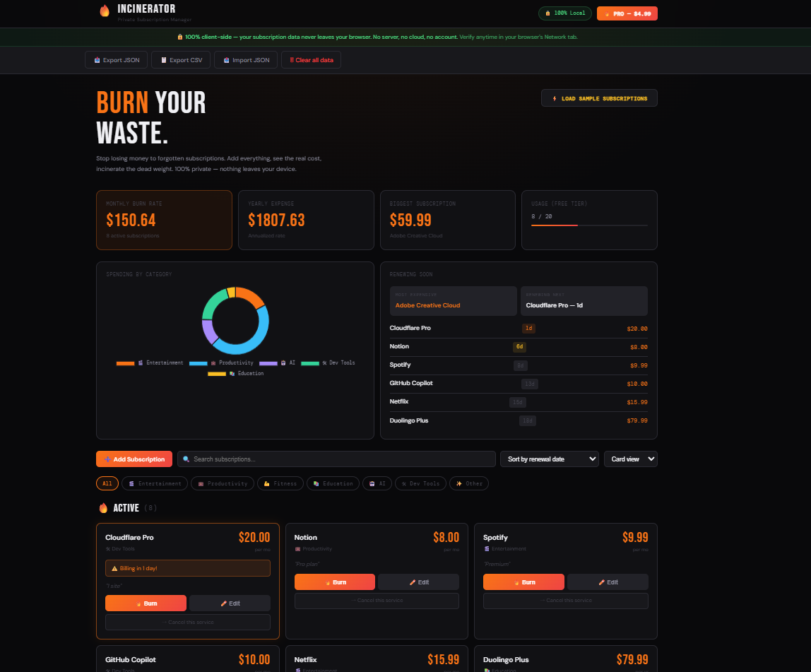
Task: Open the PRO – $4.99 upgrade button
Action: pyautogui.click(x=627, y=13)
